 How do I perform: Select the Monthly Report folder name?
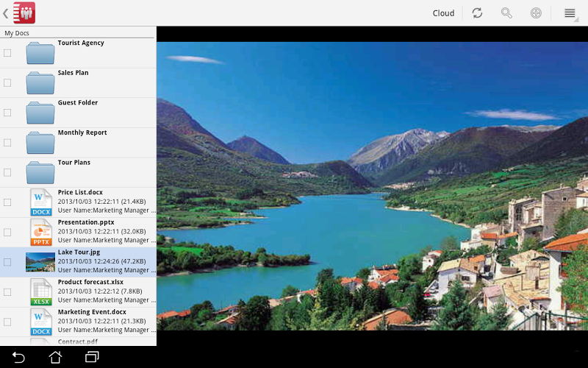(x=82, y=132)
